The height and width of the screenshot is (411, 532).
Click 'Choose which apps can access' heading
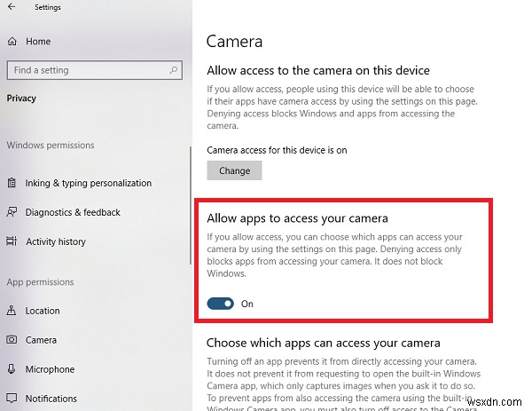323,343
